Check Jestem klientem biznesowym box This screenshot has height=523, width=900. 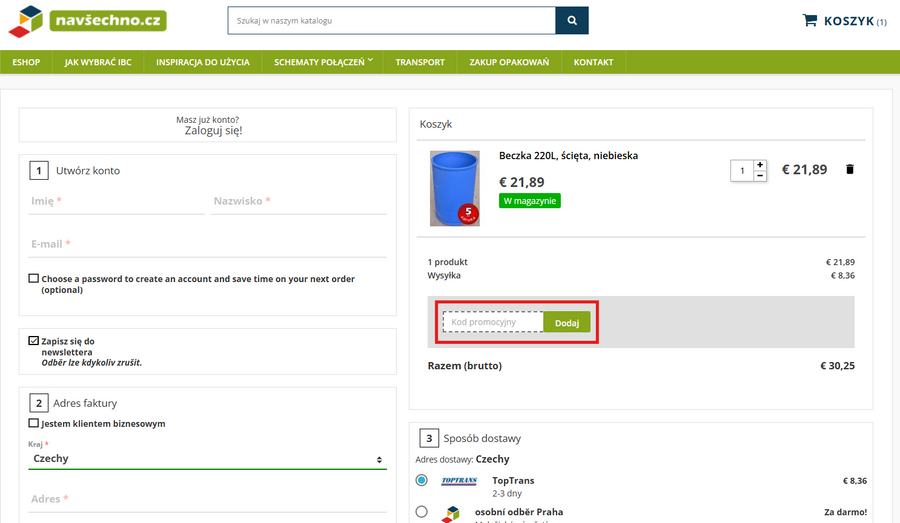tap(34, 424)
